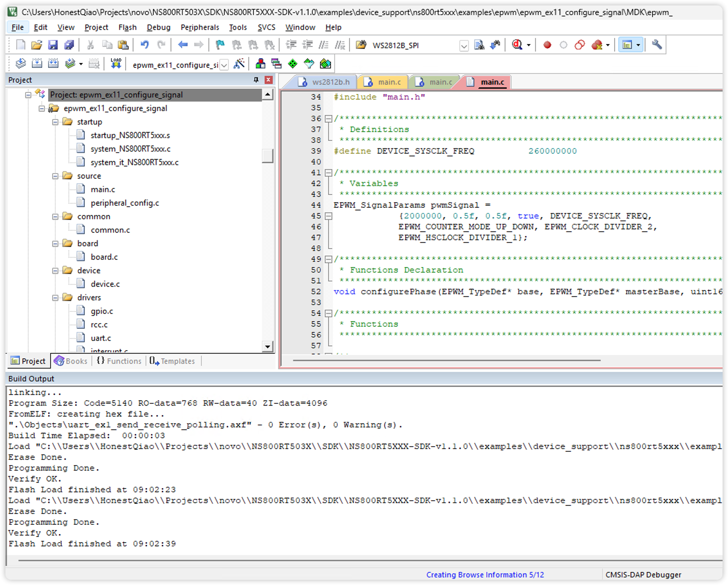Viewport: 728px width, 585px height.
Task: Click the Undo arrow icon
Action: (145, 45)
